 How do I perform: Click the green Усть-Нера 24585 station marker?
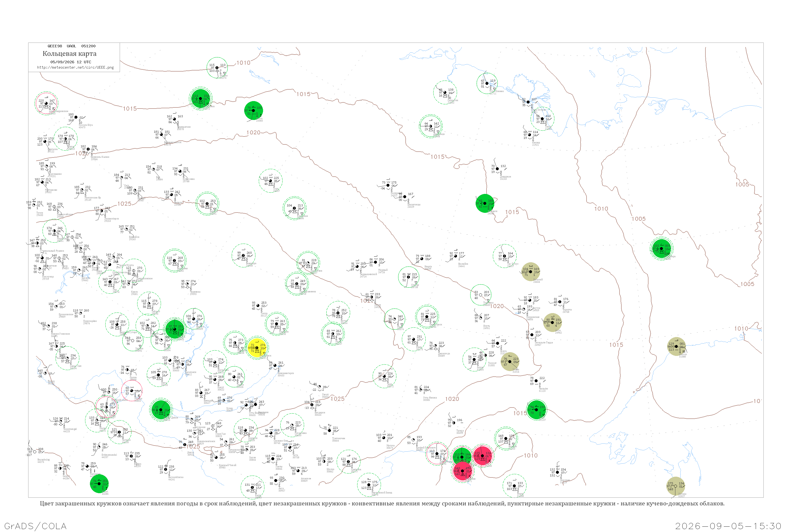[x=661, y=249]
